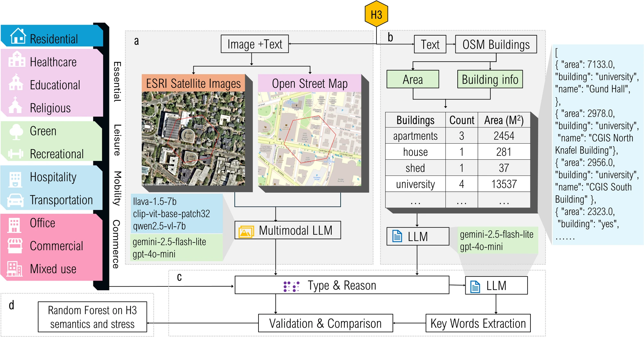Select the Religious church icon
644x337 pixels.
pyautogui.click(x=15, y=105)
